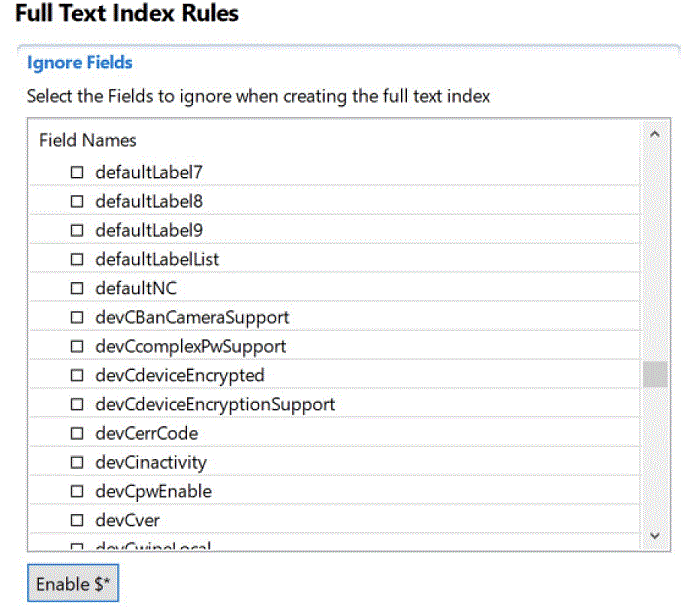Click the Enable $* button

coord(73,583)
